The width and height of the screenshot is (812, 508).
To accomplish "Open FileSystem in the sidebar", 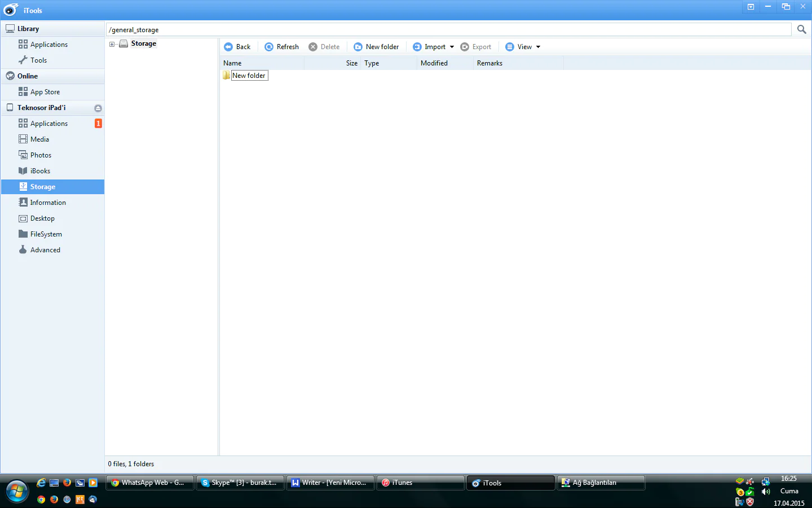I will (x=46, y=234).
